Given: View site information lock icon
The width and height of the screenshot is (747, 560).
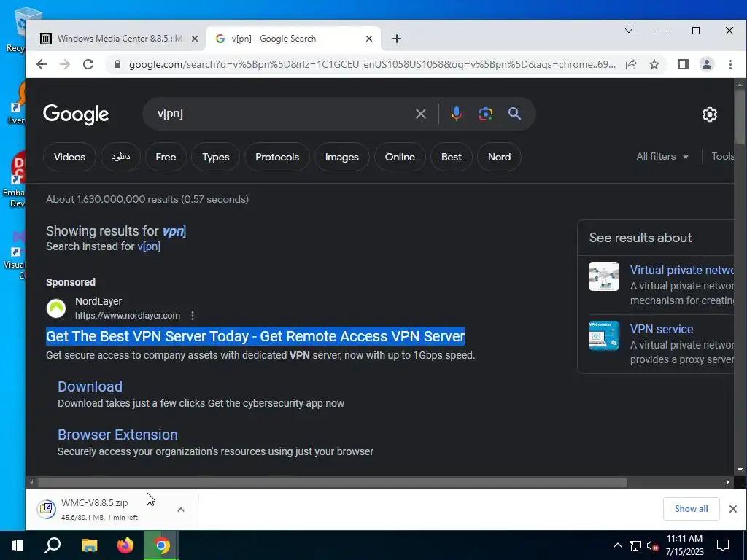Looking at the screenshot, I should click(117, 64).
